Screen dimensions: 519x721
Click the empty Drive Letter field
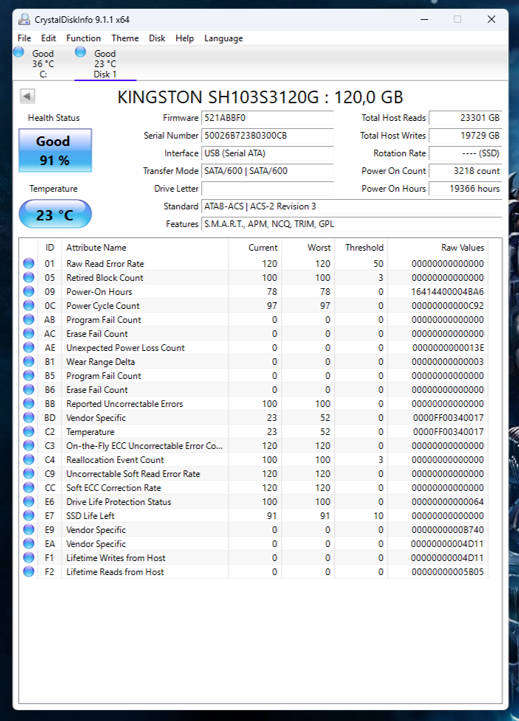click(267, 189)
